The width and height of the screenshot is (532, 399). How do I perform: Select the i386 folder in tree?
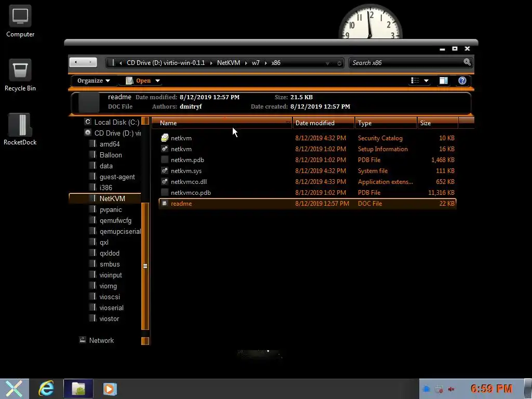point(106,188)
